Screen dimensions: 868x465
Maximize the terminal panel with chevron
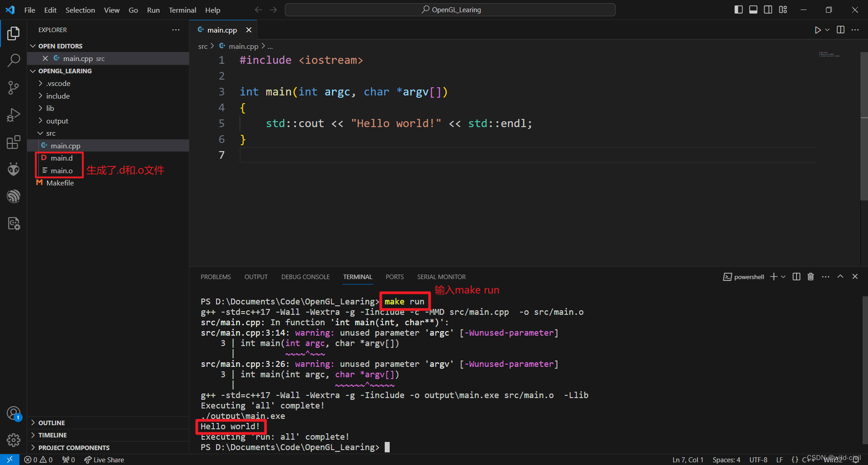coord(840,276)
